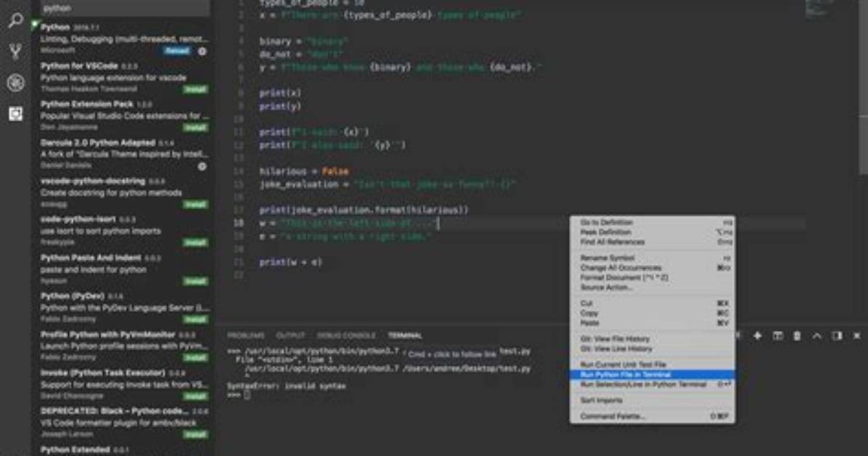Image resolution: width=868 pixels, height=456 pixels.
Task: Open the Source Control view icon
Action: coord(15,52)
